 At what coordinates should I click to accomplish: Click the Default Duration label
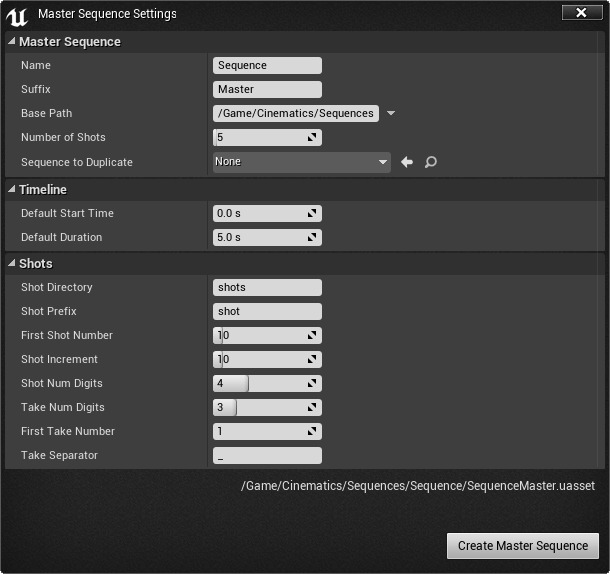tap(61, 237)
